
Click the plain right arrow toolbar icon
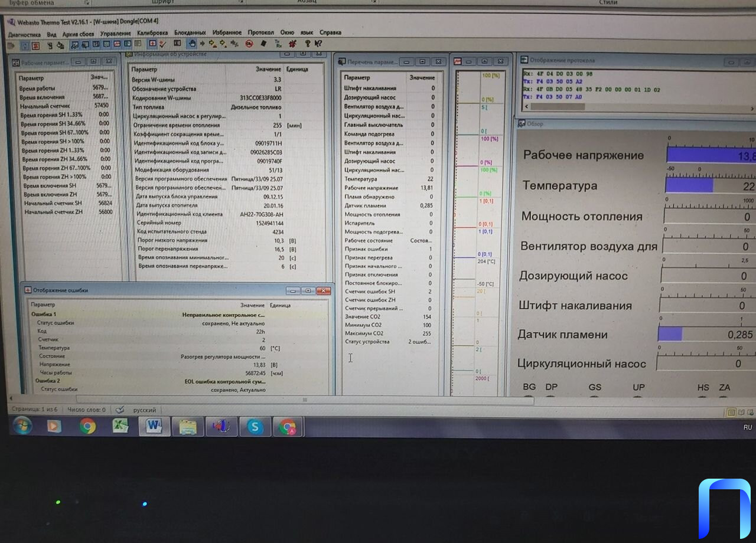(203, 44)
